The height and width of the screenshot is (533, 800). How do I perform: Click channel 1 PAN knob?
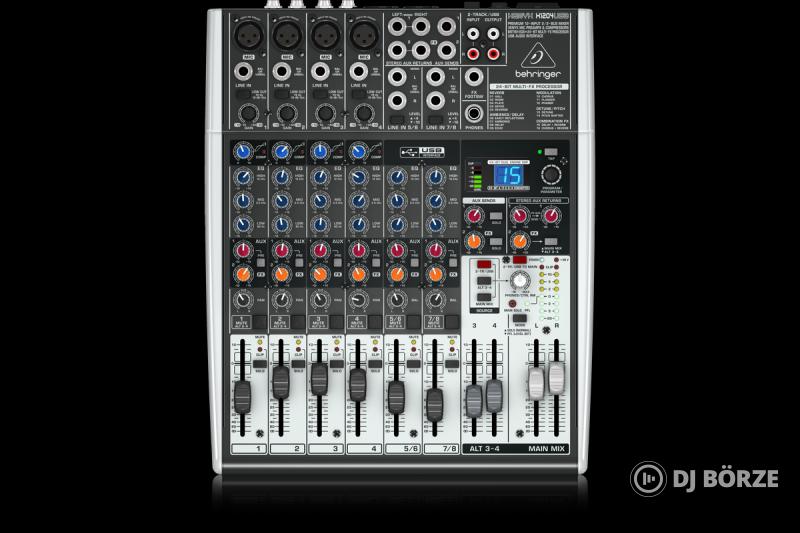click(243, 300)
